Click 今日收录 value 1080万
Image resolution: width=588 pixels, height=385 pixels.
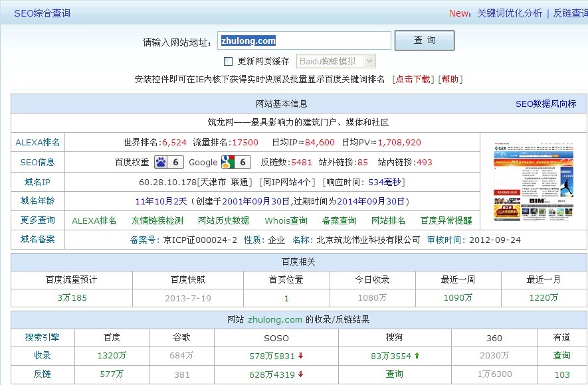[372, 298]
